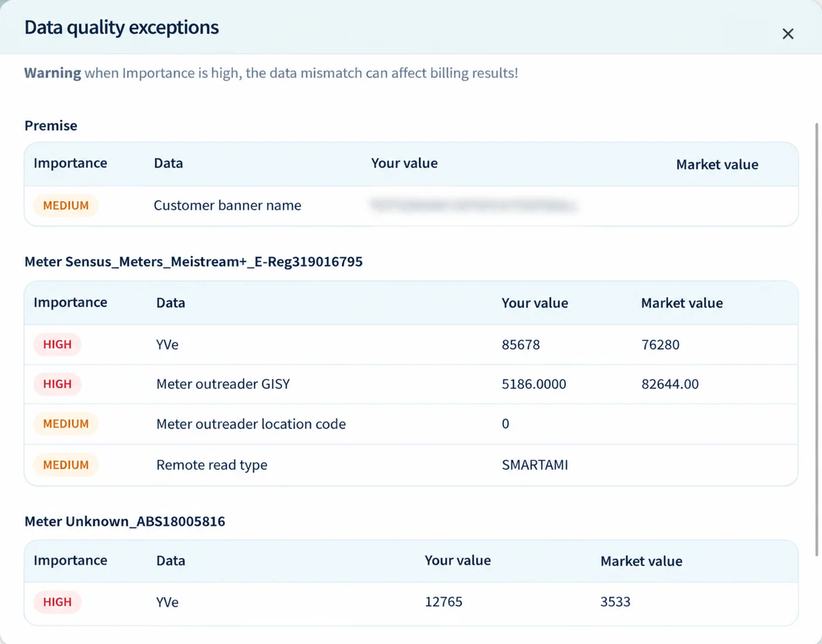Select value 12765
The height and width of the screenshot is (644, 822).
pyautogui.click(x=444, y=602)
